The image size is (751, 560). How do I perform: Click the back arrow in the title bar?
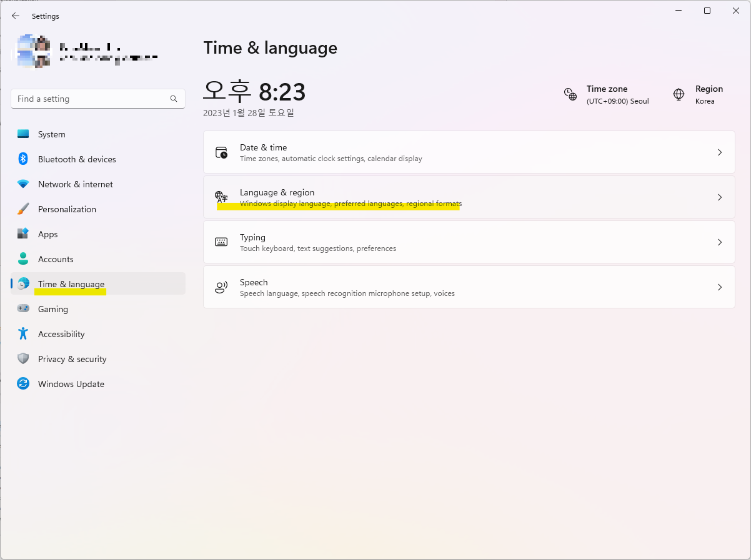16,16
